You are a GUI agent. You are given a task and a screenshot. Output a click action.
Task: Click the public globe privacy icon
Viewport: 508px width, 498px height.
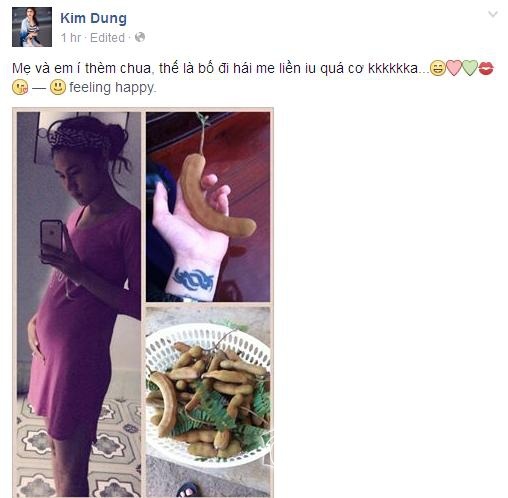tap(140, 37)
